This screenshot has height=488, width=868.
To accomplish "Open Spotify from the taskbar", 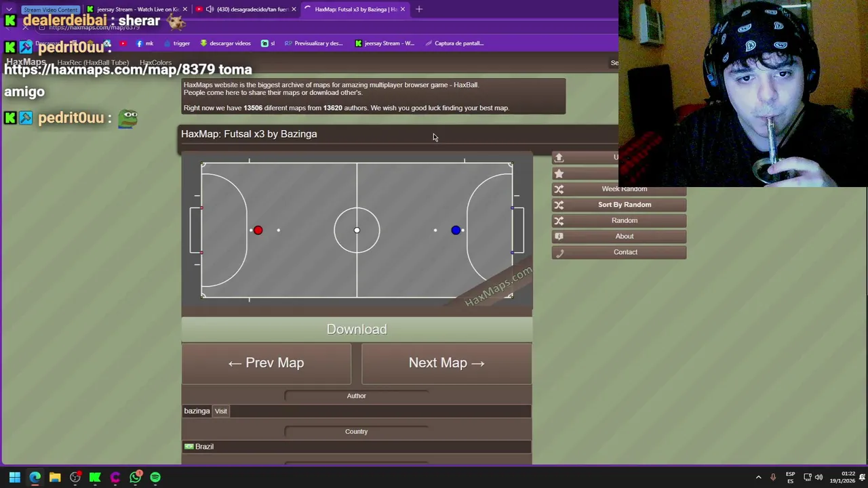I will point(155,477).
